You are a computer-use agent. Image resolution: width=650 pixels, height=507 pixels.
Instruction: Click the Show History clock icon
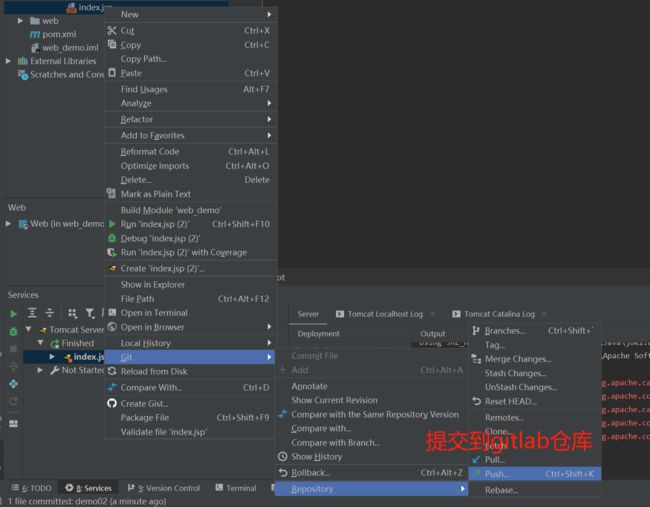[283, 456]
